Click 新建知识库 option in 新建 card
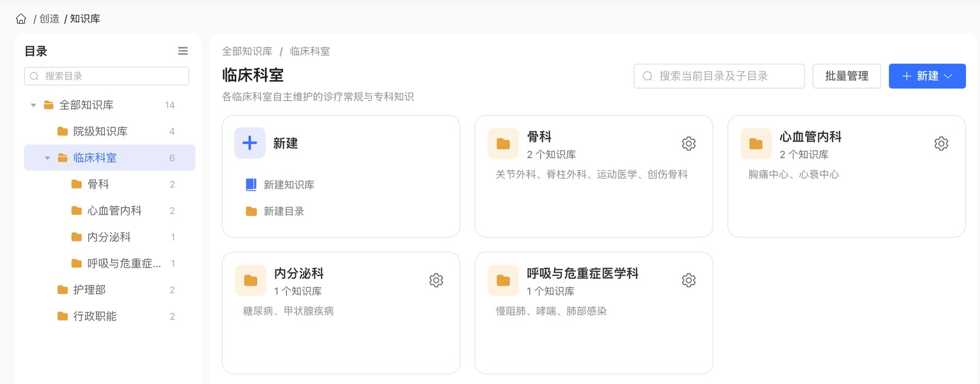Viewport: 980px width, 384px height. coord(289,185)
